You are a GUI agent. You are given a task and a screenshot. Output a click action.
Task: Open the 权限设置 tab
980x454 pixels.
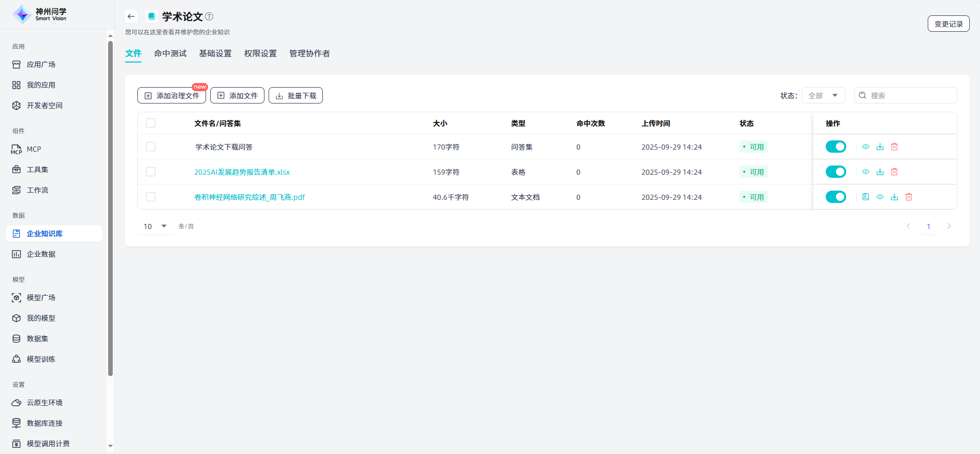tap(260, 53)
